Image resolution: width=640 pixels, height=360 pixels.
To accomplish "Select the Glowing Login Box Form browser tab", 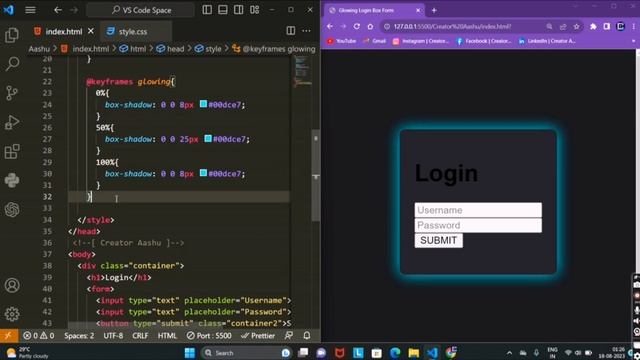I will click(x=373, y=10).
